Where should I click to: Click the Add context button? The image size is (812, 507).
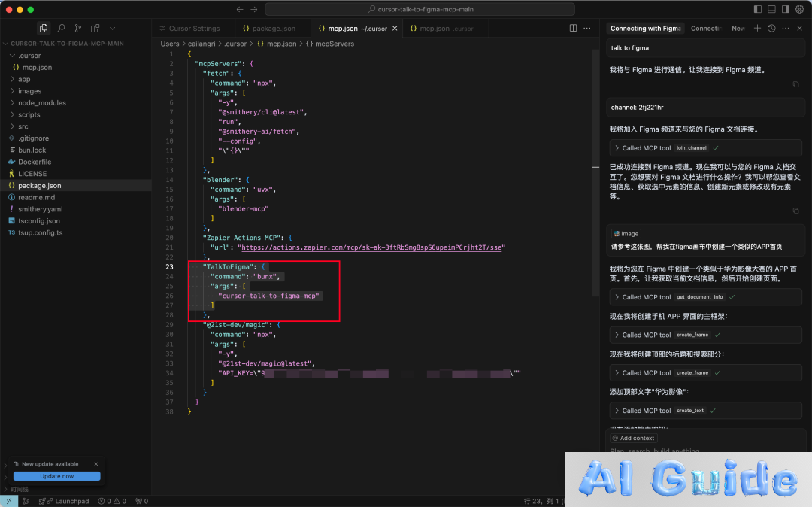pos(633,438)
